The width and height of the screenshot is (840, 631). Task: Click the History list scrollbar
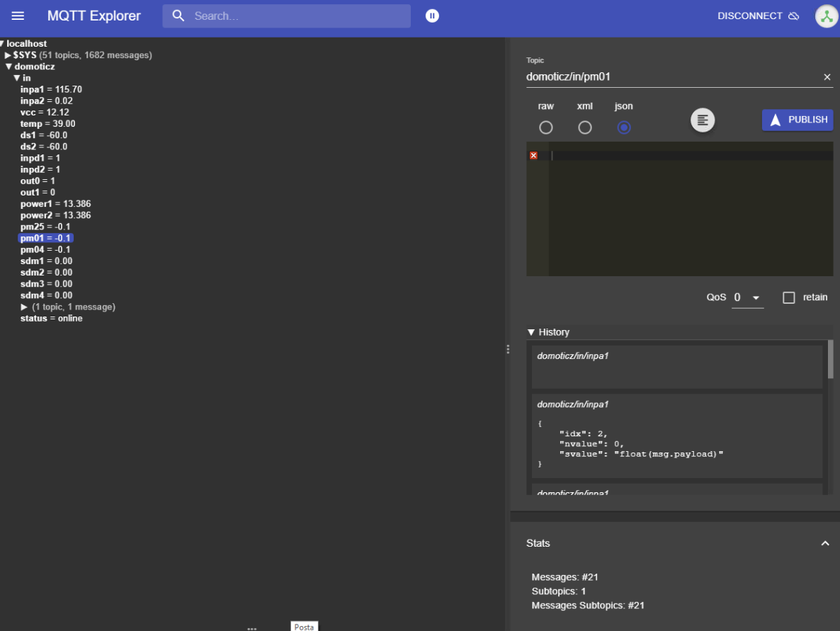(830, 359)
